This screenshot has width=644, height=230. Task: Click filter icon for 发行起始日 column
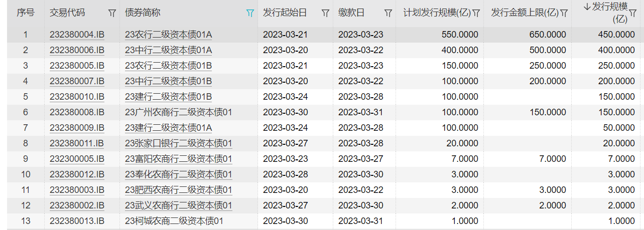tap(325, 13)
